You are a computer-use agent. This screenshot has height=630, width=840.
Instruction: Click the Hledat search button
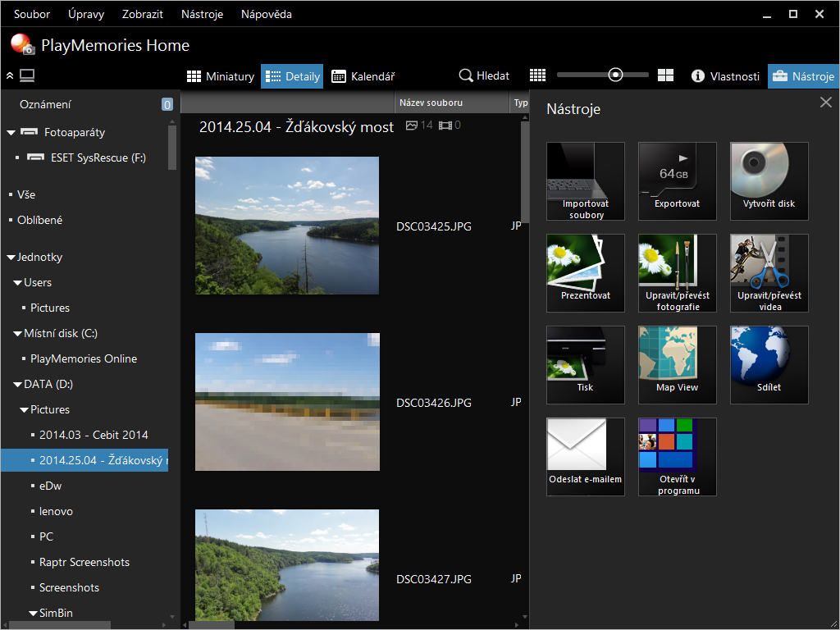coord(484,75)
